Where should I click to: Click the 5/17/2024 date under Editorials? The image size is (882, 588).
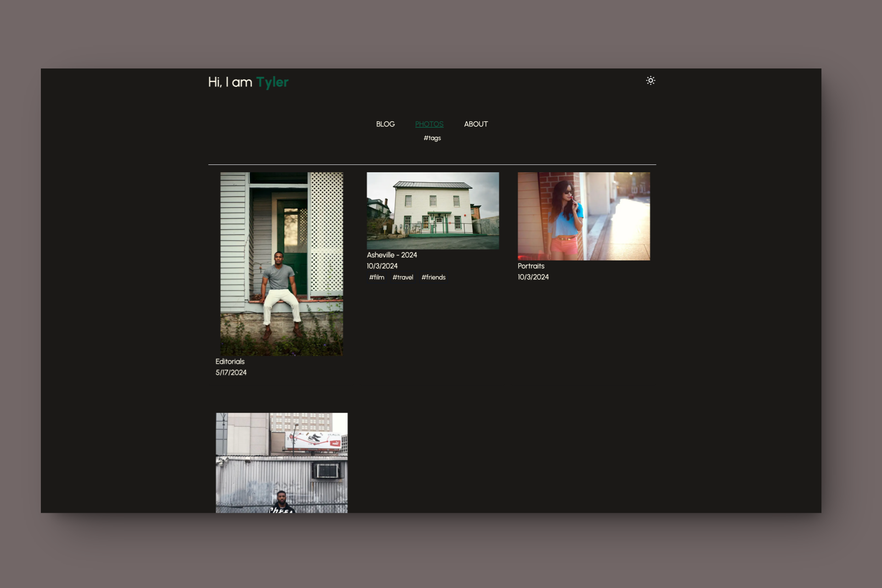231,373
